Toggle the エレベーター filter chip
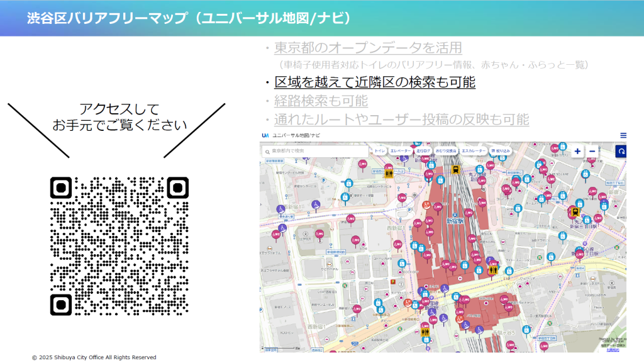 pyautogui.click(x=401, y=151)
